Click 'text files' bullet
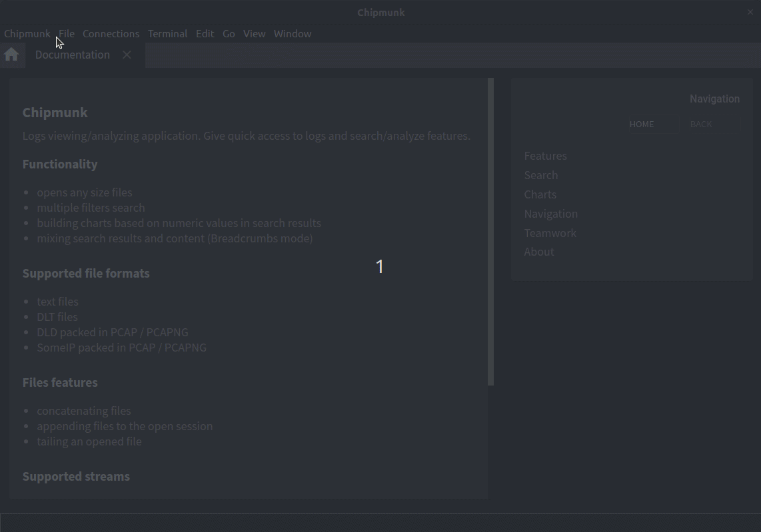761x532 pixels. click(x=58, y=302)
